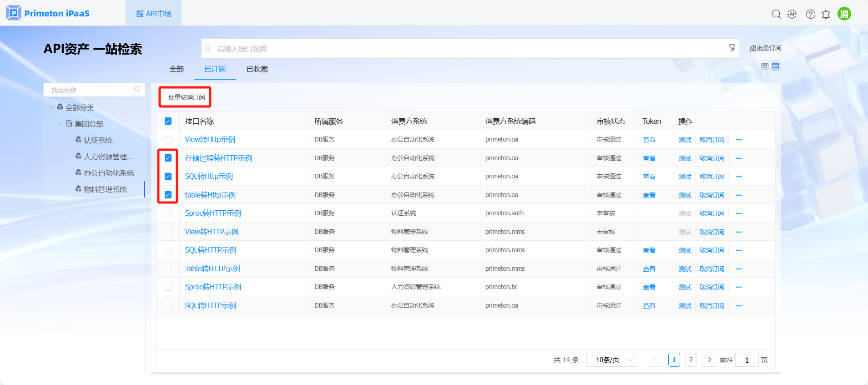Click the global search magnifier icon

tap(776, 14)
